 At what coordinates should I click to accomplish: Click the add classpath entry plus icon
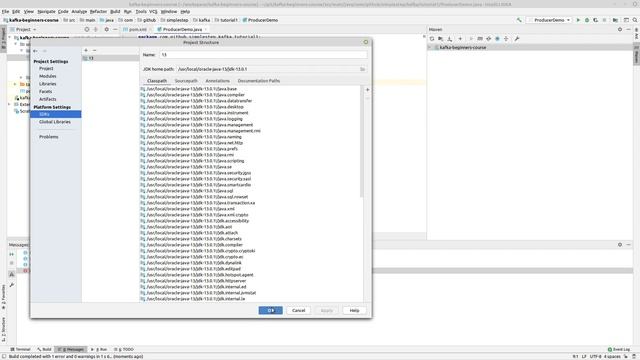pyautogui.click(x=367, y=90)
